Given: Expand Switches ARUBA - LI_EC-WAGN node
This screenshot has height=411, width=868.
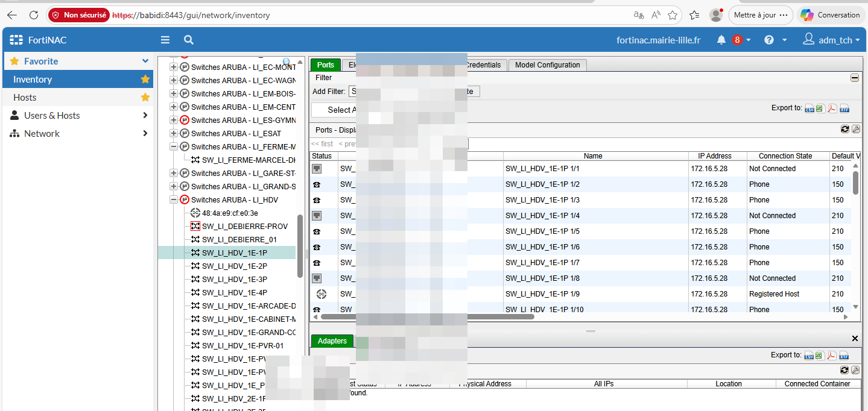Looking at the screenshot, I should pos(174,80).
